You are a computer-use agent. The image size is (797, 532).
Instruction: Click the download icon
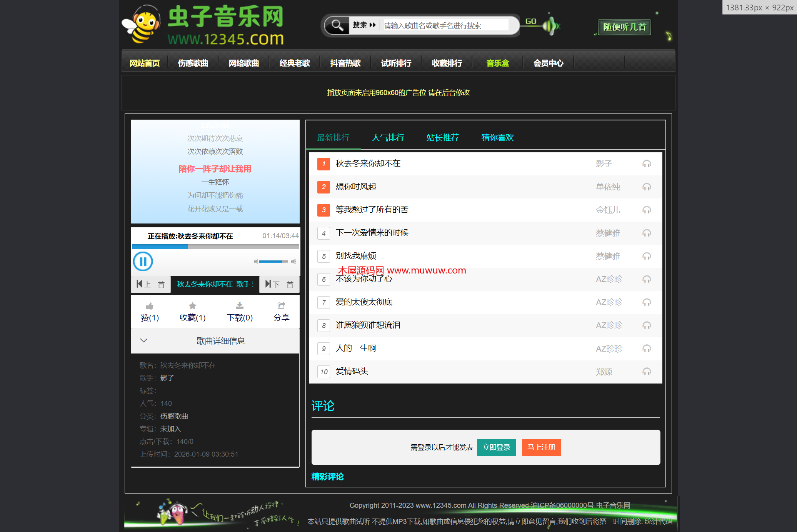[239, 306]
